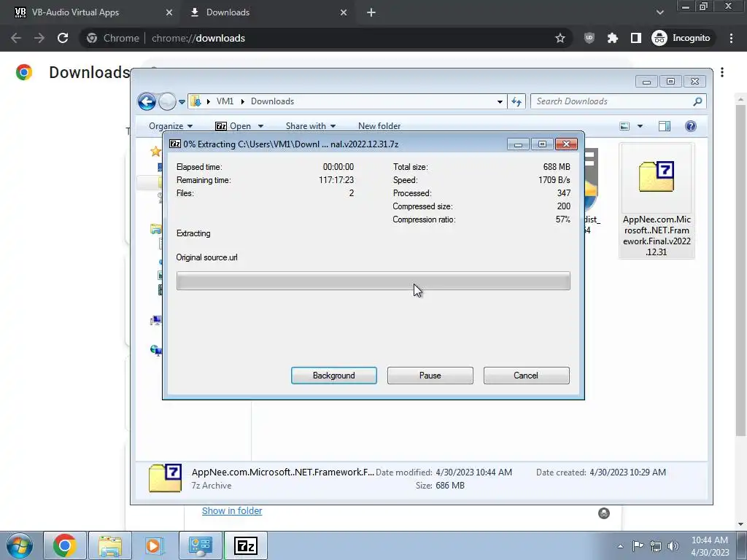Open with 7-Zip via Open button
The height and width of the screenshot is (560, 747).
click(x=233, y=126)
